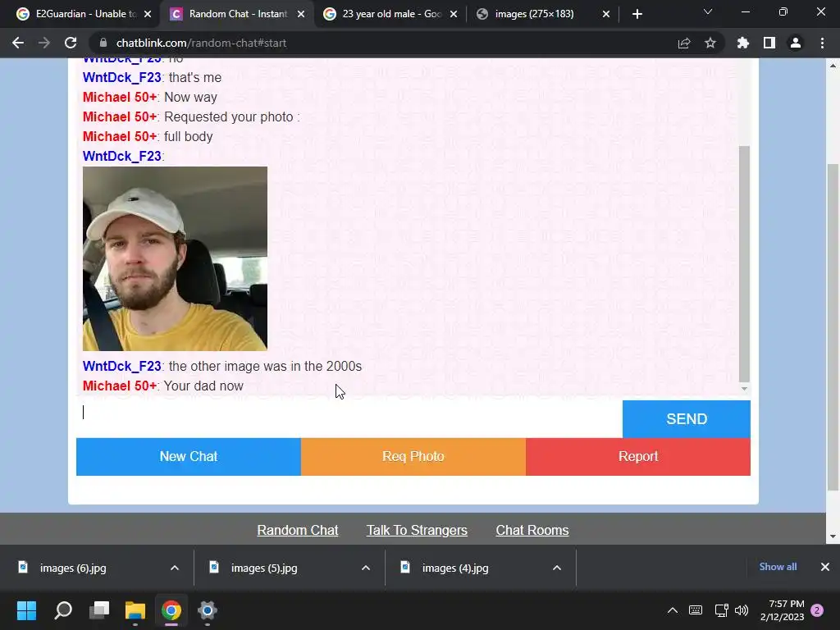This screenshot has height=630, width=840.
Task: Send the chat message
Action: click(x=687, y=419)
